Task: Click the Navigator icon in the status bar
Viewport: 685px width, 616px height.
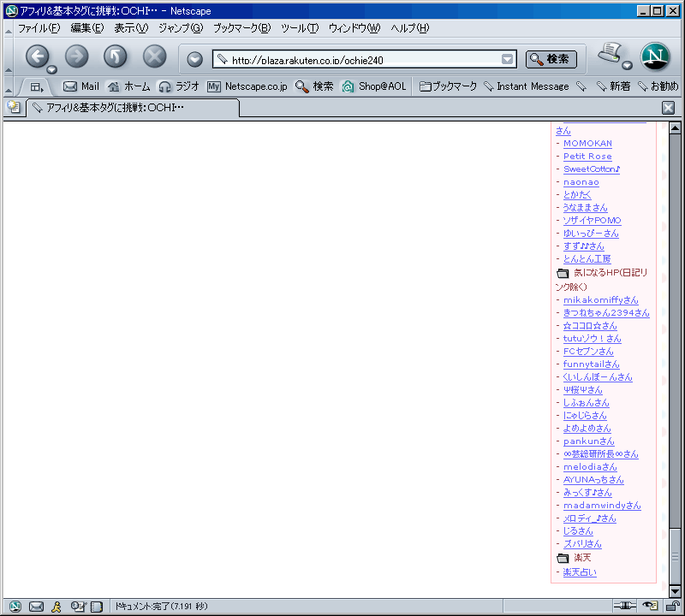Action: point(15,607)
